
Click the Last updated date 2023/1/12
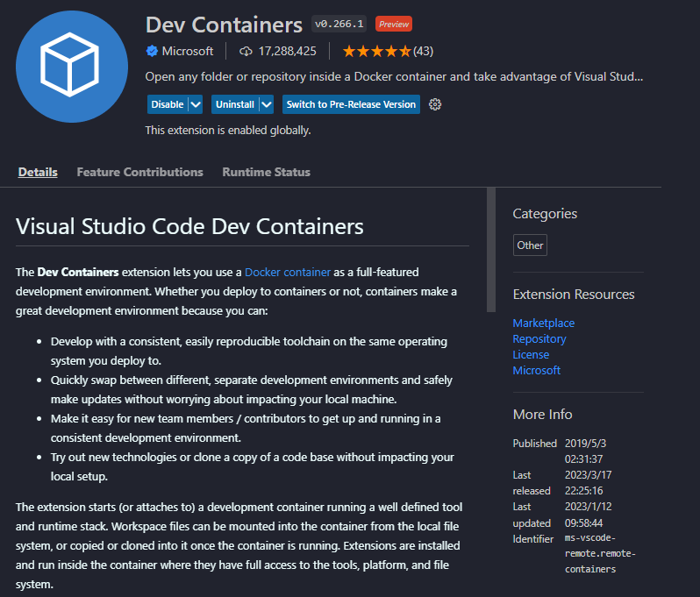pyautogui.click(x=588, y=507)
